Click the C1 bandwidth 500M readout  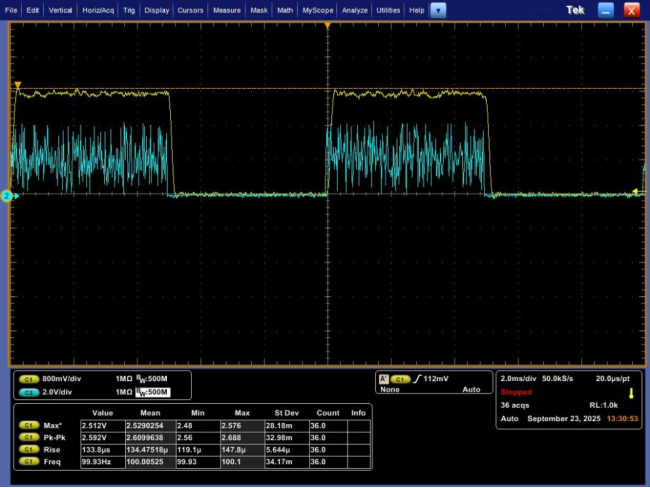152,379
